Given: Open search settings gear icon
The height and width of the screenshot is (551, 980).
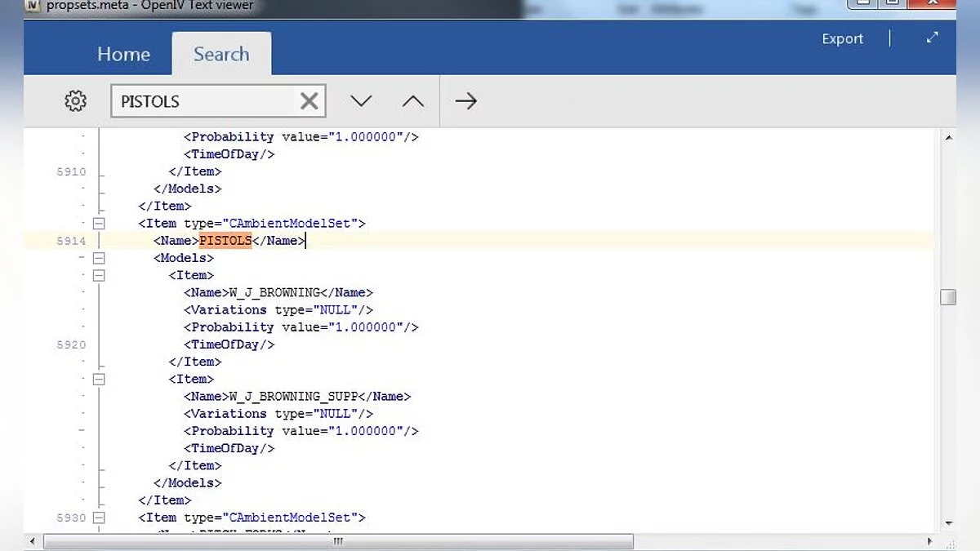Looking at the screenshot, I should 75,101.
